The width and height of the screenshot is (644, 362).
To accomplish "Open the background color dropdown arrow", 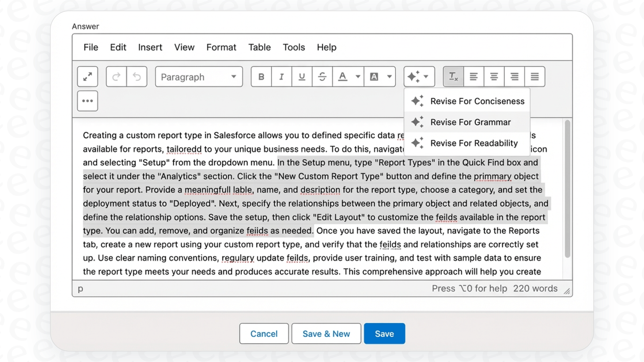I will click(x=389, y=77).
